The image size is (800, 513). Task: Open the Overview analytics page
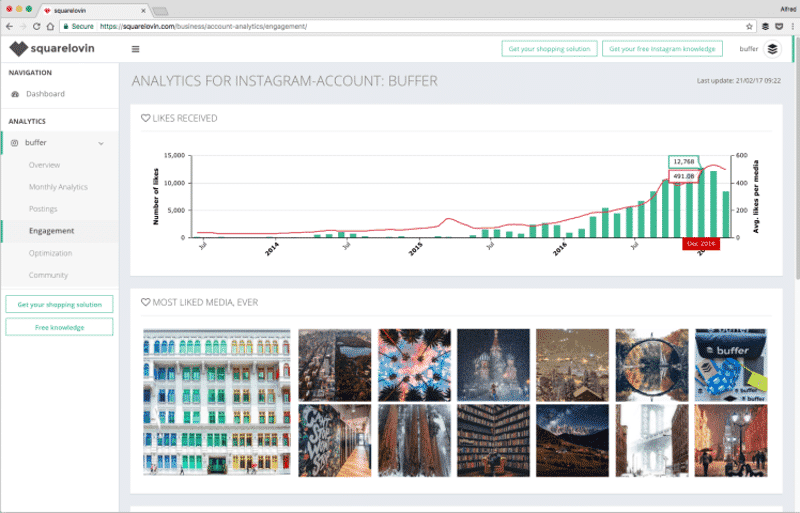44,165
